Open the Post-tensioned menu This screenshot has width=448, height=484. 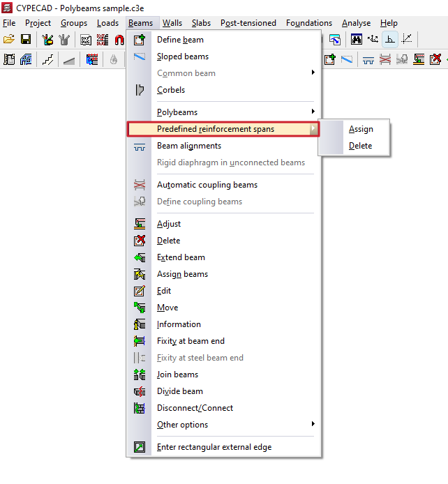(x=248, y=23)
